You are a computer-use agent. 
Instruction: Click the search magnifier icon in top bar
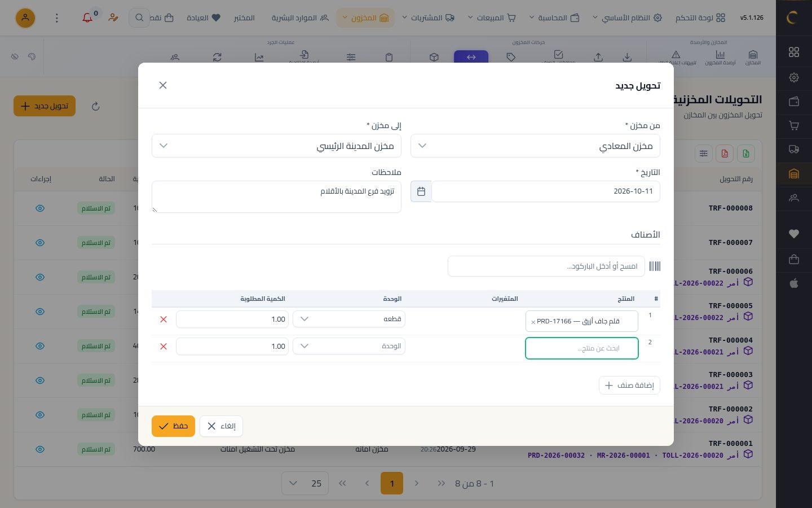tap(139, 18)
